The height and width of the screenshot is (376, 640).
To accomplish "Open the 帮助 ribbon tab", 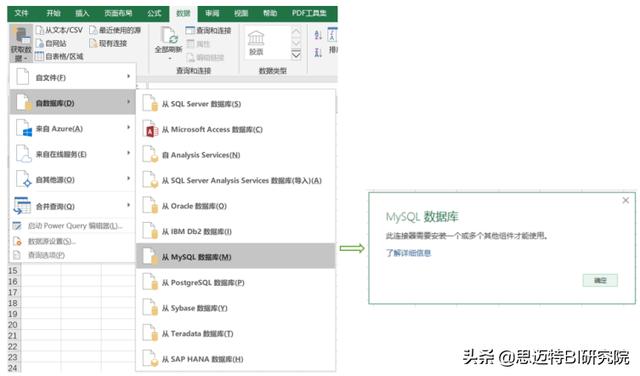I will pos(269,13).
